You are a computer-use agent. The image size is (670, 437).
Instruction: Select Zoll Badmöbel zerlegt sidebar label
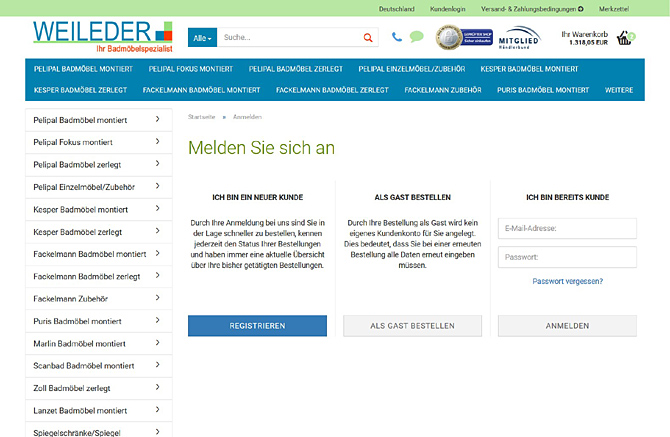tap(72, 388)
